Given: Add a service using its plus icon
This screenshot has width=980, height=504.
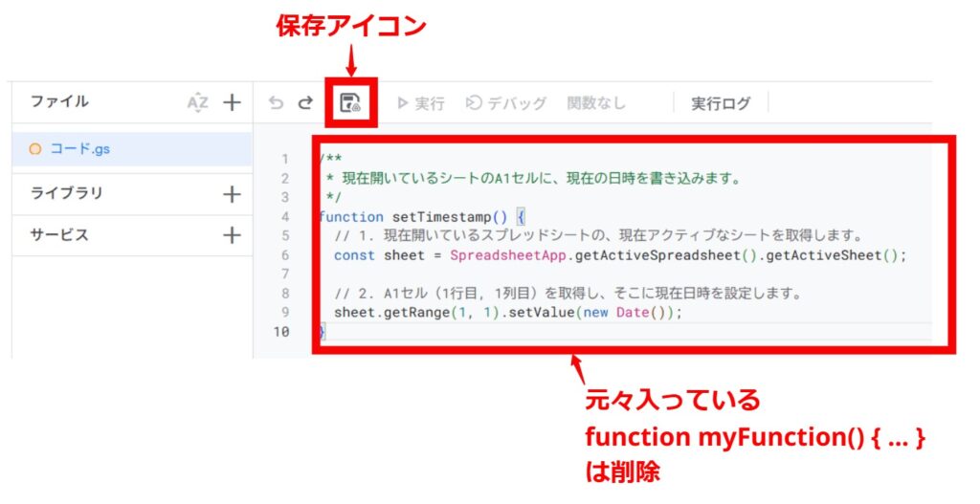Looking at the screenshot, I should tap(232, 235).
